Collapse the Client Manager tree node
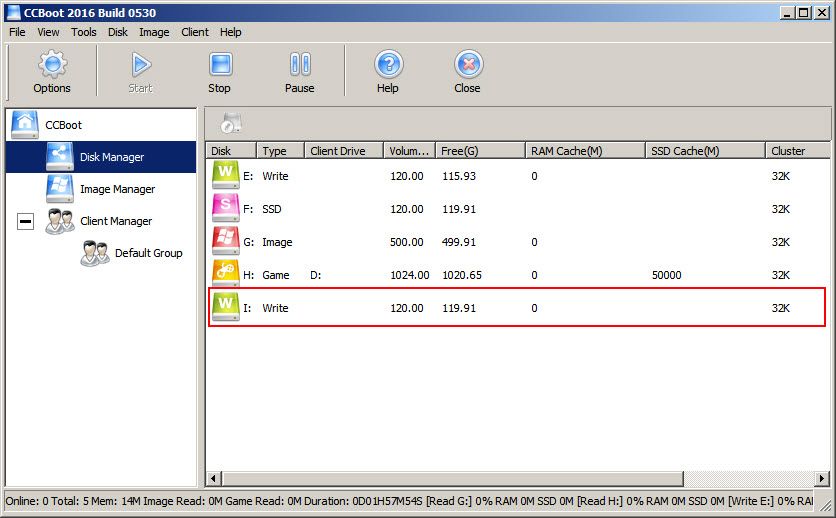836x518 pixels. [x=26, y=221]
